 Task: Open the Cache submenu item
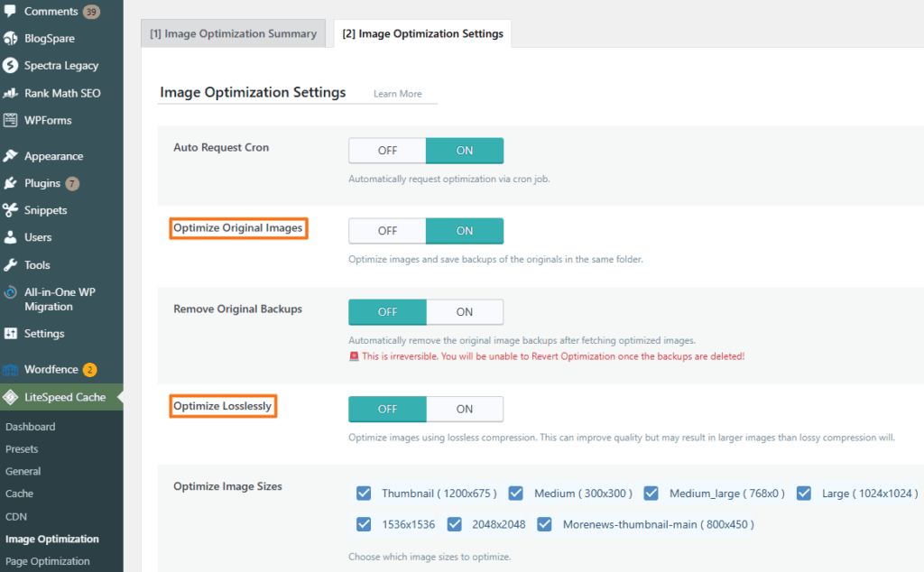point(20,494)
